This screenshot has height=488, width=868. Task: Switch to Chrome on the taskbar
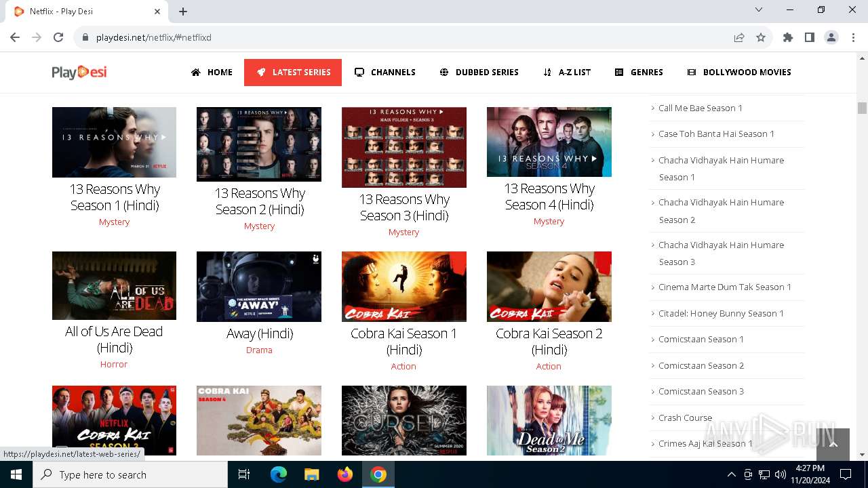point(378,474)
